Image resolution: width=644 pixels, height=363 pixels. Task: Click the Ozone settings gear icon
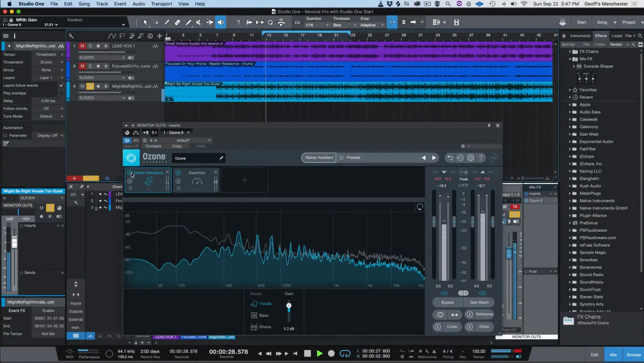pos(471,157)
